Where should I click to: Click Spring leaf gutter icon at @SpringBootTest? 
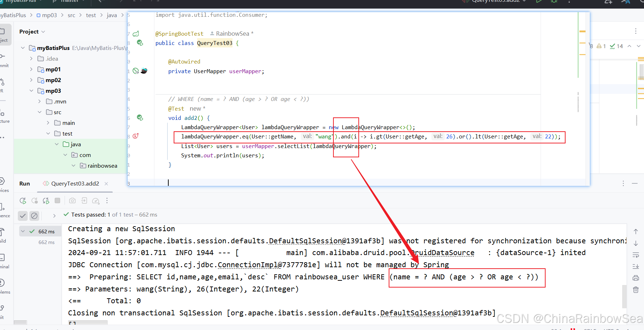click(x=136, y=34)
